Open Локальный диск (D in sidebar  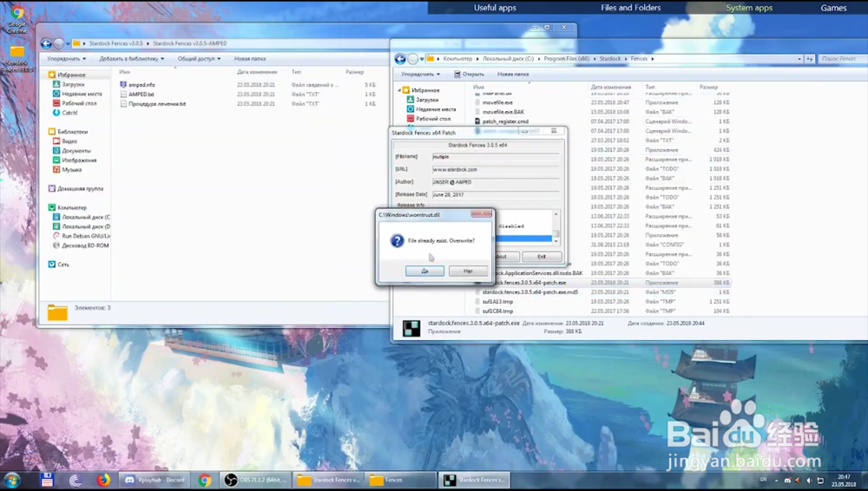[85, 226]
